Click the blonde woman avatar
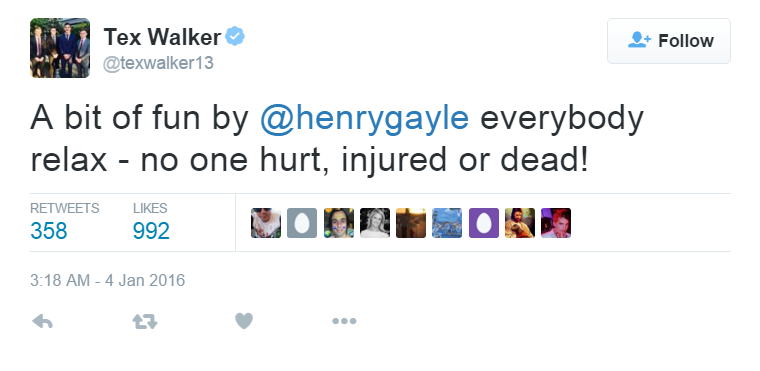Image resolution: width=760 pixels, height=371 pixels. 375,223
